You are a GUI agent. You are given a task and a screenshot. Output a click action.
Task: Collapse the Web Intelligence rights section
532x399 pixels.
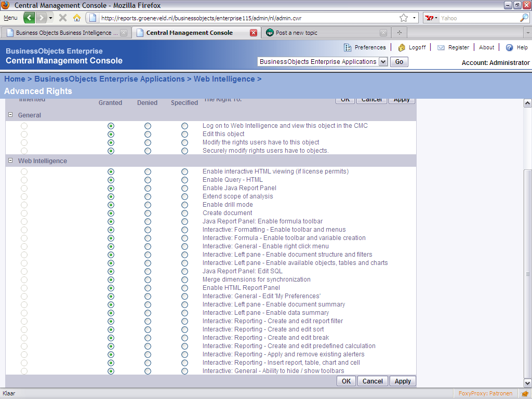pos(10,161)
